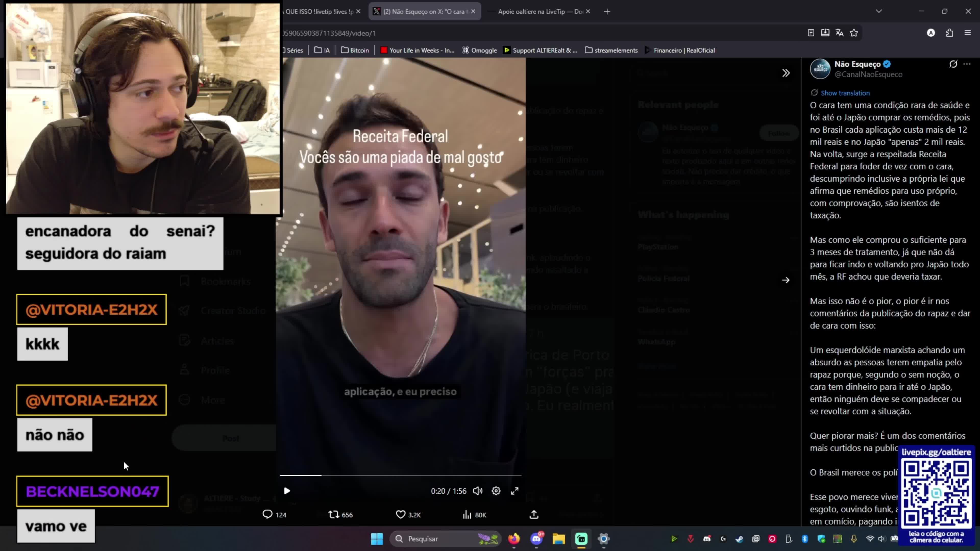Open the video settings gear in the player
Image resolution: width=980 pixels, height=551 pixels.
pos(496,491)
